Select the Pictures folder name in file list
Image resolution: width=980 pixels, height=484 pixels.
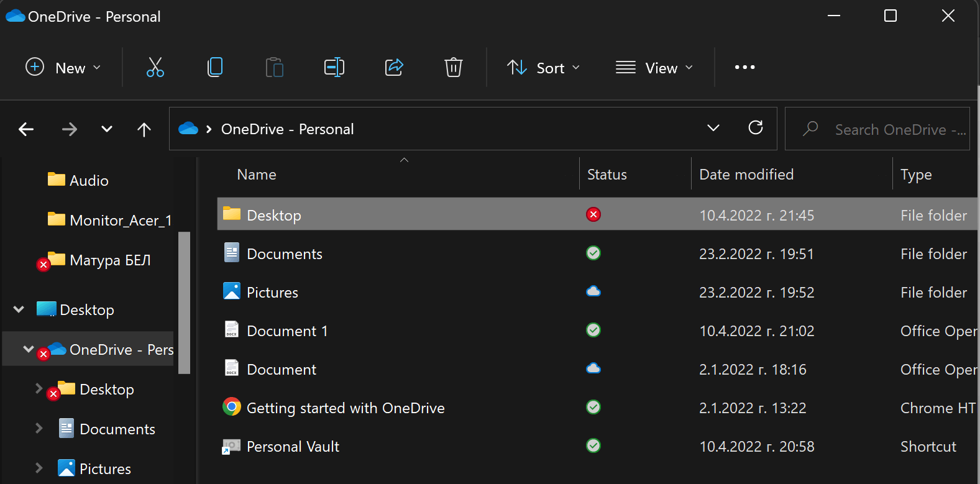272,293
